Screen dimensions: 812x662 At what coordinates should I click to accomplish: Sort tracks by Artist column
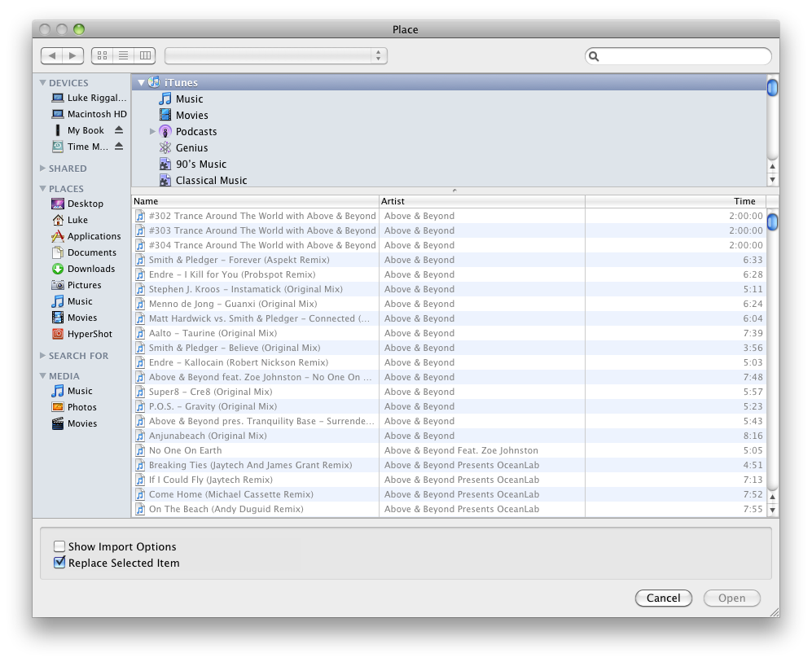pyautogui.click(x=482, y=201)
